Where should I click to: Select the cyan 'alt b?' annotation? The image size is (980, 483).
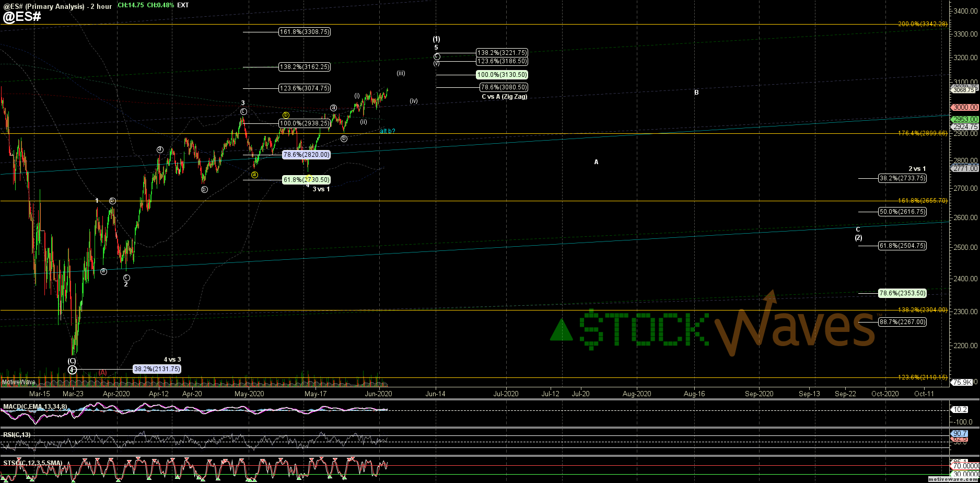[x=387, y=131]
